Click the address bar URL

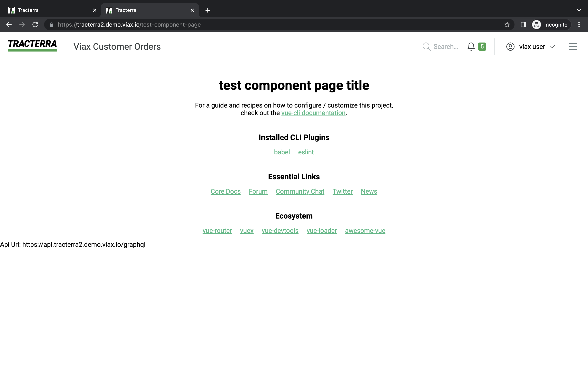pyautogui.click(x=129, y=25)
